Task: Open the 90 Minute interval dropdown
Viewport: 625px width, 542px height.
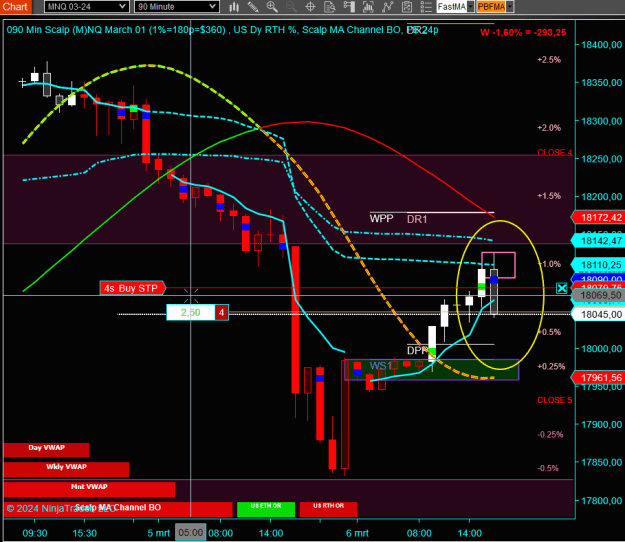Action: pos(177,7)
